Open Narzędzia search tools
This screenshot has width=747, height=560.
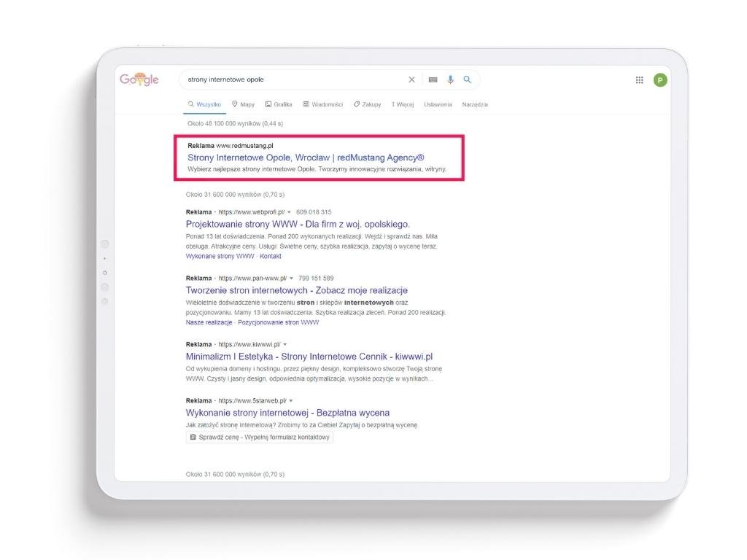(x=475, y=104)
